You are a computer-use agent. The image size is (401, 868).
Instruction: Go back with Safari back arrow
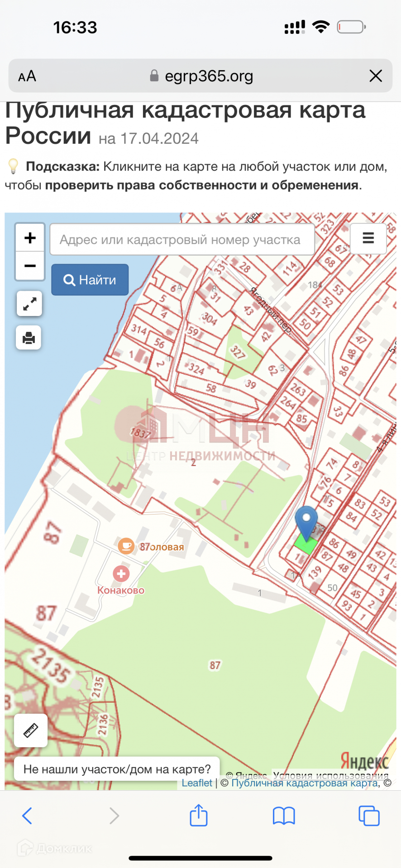27,816
